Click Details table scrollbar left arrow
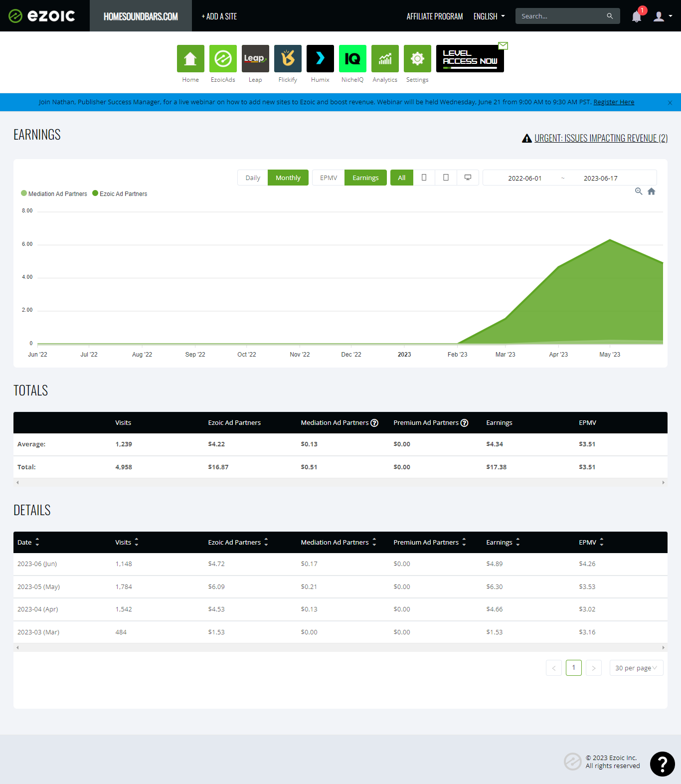Screen dimensions: 681x784 coord(17,647)
